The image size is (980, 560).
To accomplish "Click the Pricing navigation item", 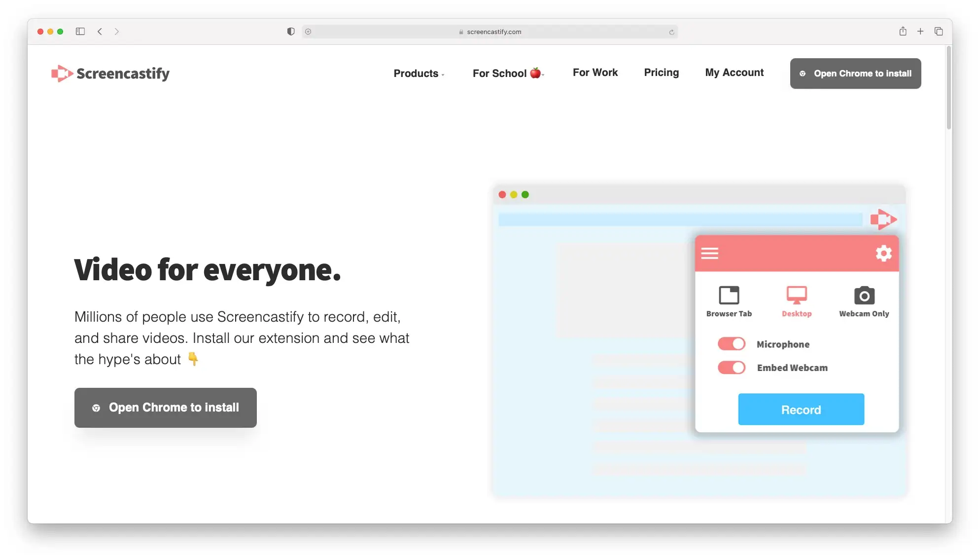I will [661, 73].
